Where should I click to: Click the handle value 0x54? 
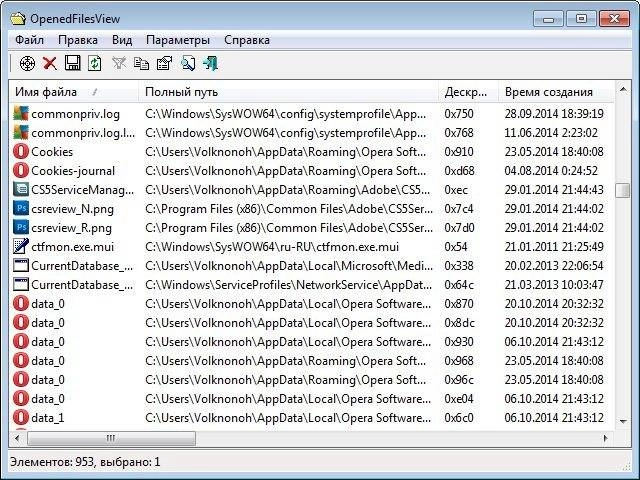tap(456, 247)
